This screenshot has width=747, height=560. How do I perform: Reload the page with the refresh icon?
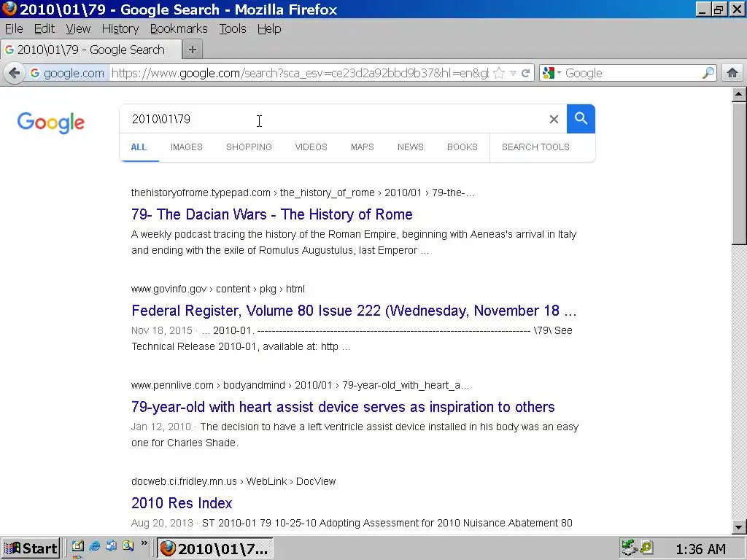pyautogui.click(x=525, y=74)
